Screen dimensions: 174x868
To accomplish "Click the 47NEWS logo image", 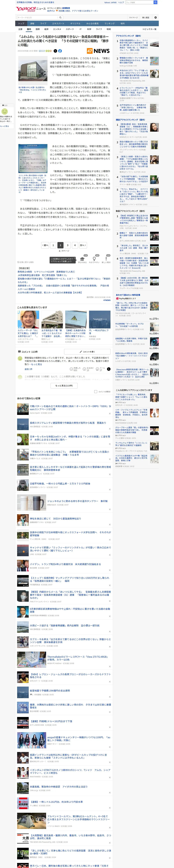I will (x=98, y=51).
